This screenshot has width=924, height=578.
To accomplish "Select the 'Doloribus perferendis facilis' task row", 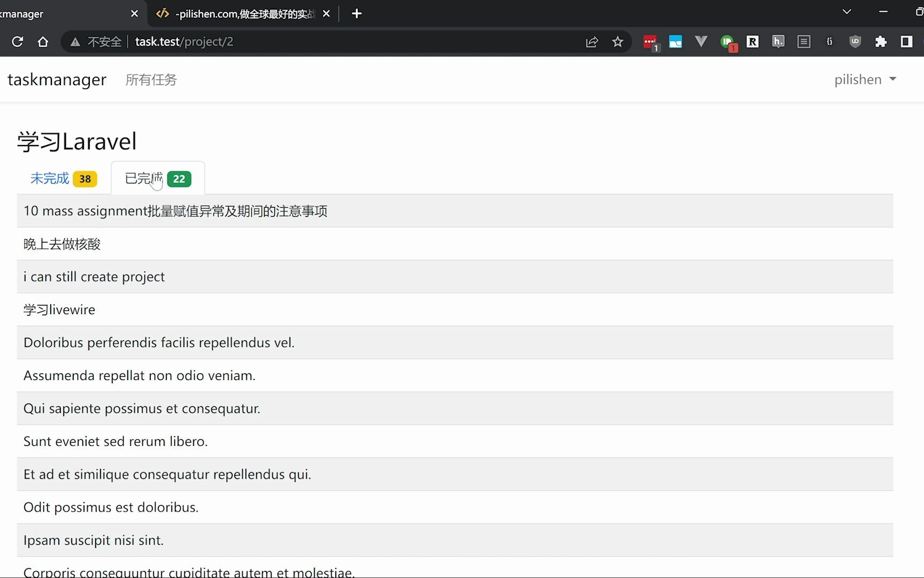I will click(455, 343).
